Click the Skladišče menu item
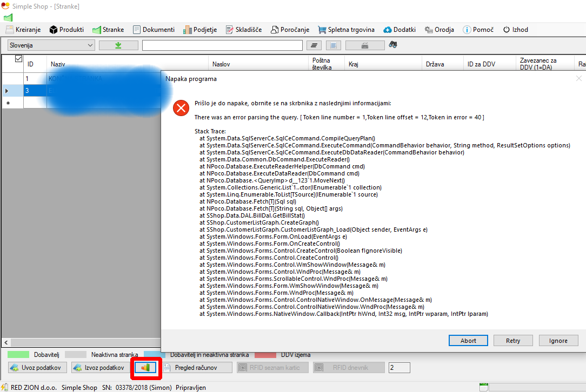Viewport: 586px width, 392px height. (244, 30)
